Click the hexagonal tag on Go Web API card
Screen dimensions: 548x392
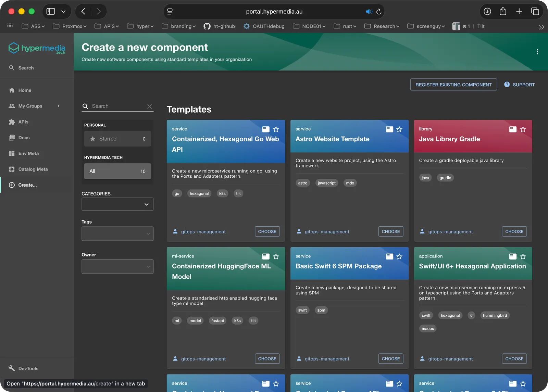pos(199,193)
